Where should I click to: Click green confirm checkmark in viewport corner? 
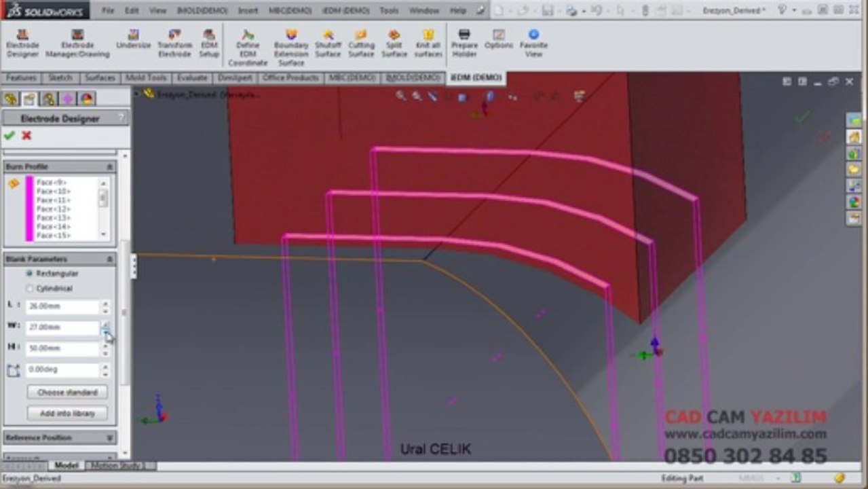tap(803, 117)
